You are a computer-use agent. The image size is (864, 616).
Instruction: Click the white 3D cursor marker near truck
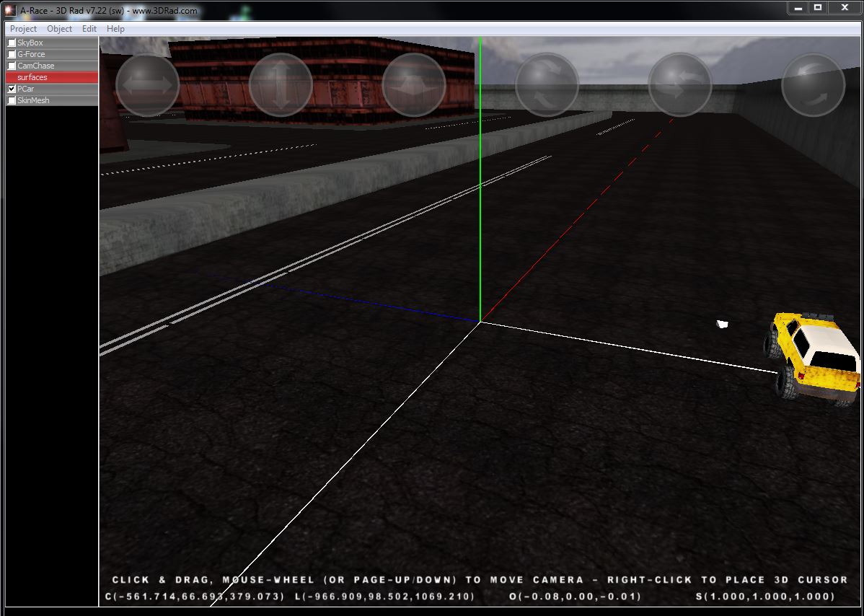click(722, 325)
